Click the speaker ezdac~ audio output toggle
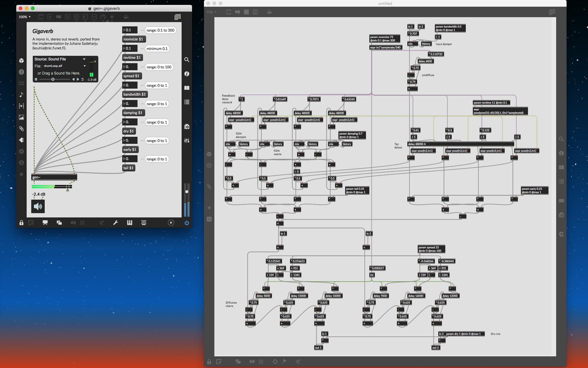 (x=38, y=206)
